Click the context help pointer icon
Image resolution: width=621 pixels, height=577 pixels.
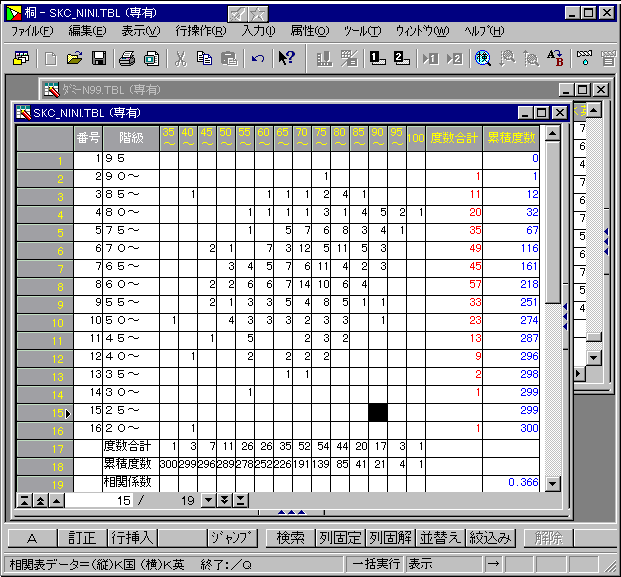[x=286, y=58]
